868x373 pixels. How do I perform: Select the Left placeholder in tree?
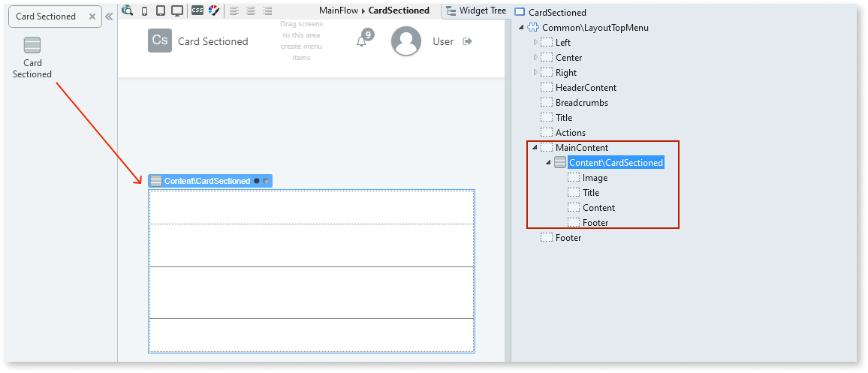coord(563,43)
